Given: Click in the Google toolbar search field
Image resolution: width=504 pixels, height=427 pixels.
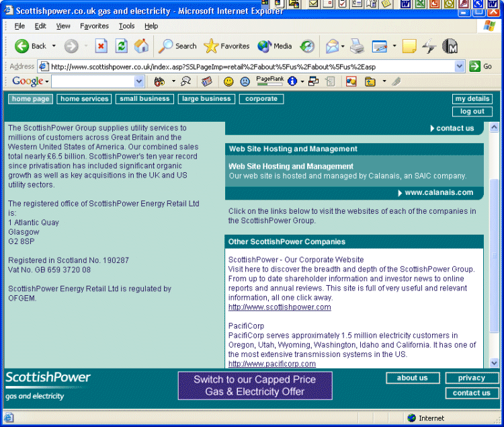Looking at the screenshot, I should pyautogui.click(x=93, y=81).
